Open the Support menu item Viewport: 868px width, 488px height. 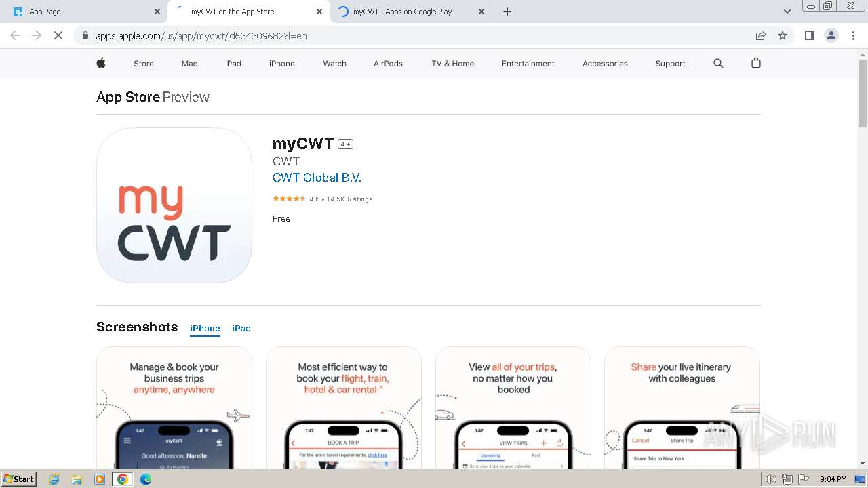point(670,63)
